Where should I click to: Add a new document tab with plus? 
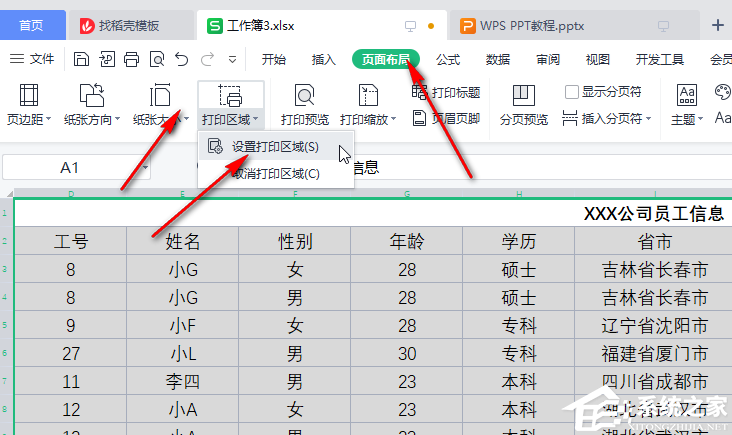coord(716,25)
